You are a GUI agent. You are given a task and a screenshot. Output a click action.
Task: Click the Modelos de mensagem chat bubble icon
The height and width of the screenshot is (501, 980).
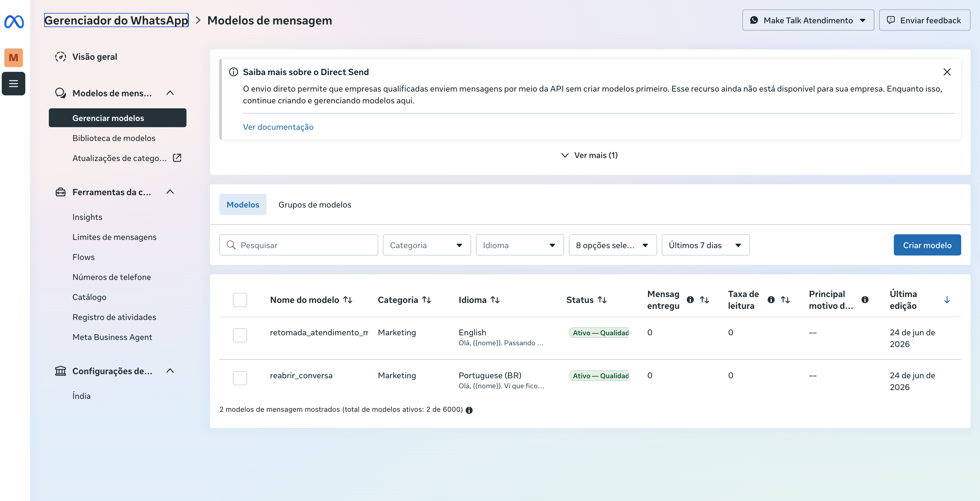[x=61, y=93]
